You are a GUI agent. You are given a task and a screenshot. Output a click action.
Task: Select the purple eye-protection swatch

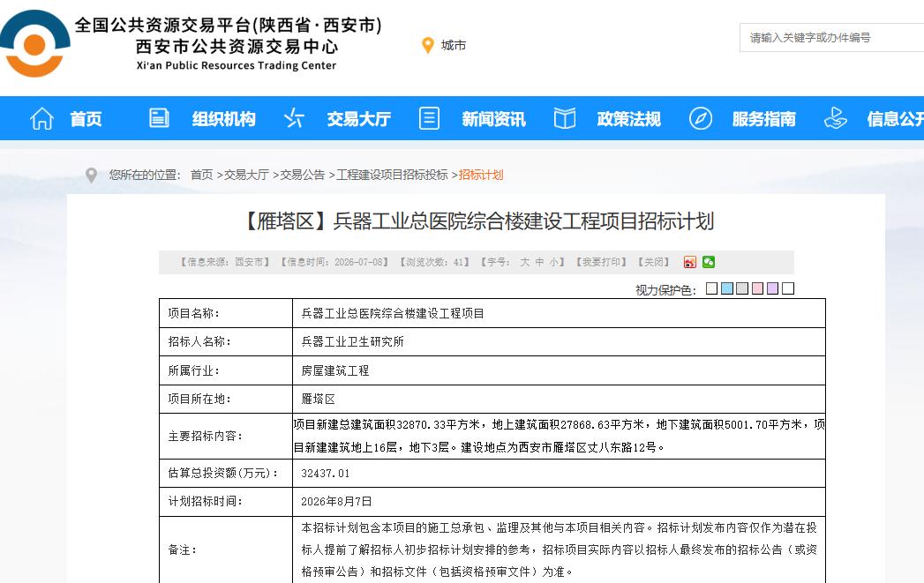(772, 288)
